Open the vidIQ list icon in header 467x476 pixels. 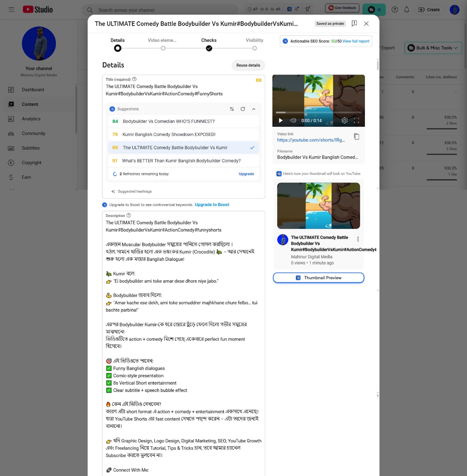click(x=297, y=9)
